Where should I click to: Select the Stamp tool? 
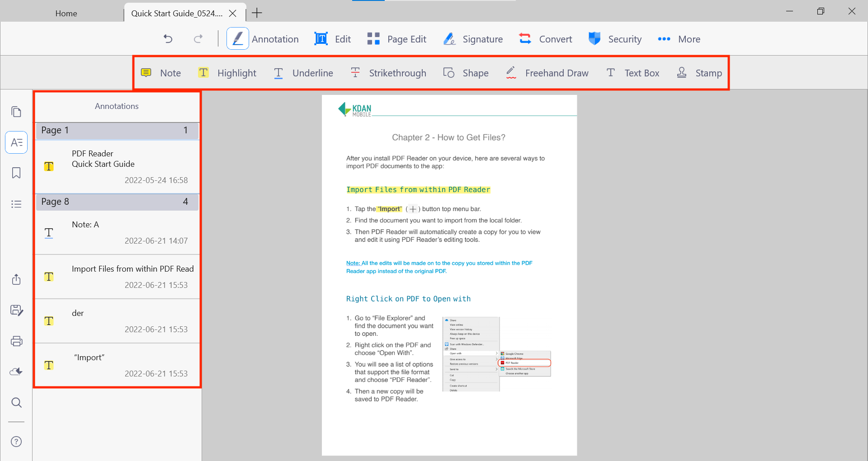pyautogui.click(x=699, y=73)
